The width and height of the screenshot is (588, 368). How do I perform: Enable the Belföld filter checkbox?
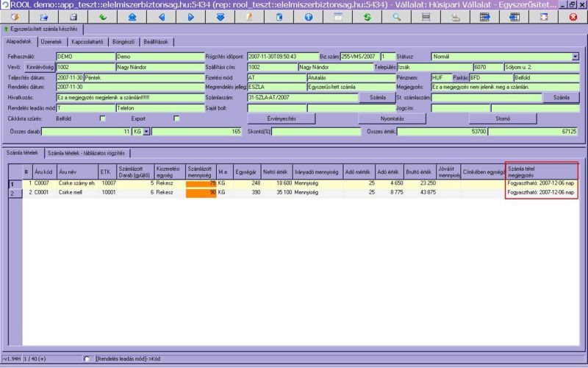(x=103, y=118)
